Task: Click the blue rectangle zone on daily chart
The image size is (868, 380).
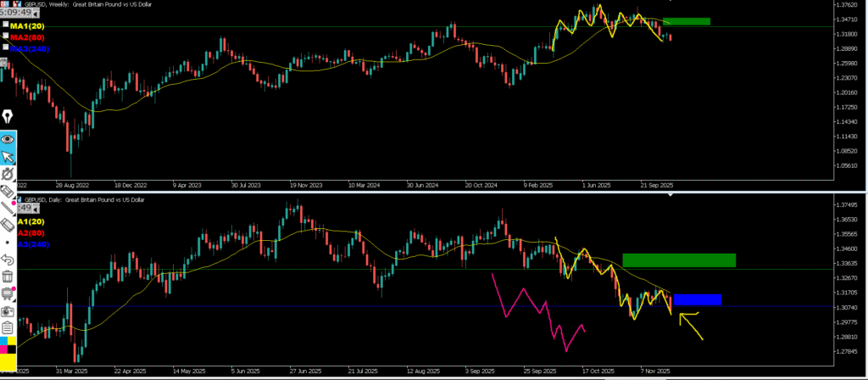Action: (698, 299)
